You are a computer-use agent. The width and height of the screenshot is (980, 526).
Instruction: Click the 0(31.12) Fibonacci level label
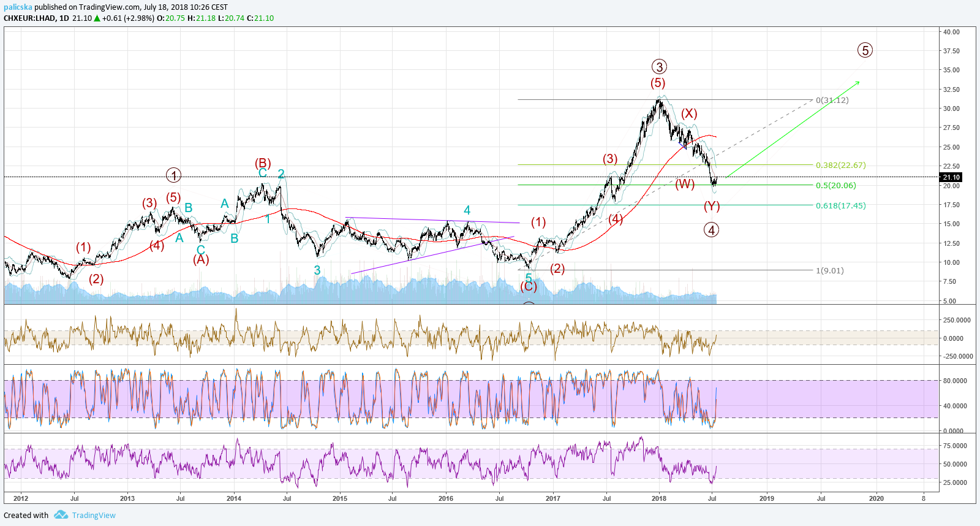[832, 100]
